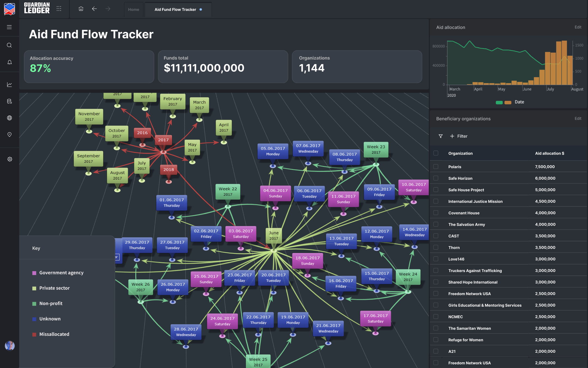The image size is (588, 368).
Task: Click the Government agency color swatch
Action: [34, 273]
